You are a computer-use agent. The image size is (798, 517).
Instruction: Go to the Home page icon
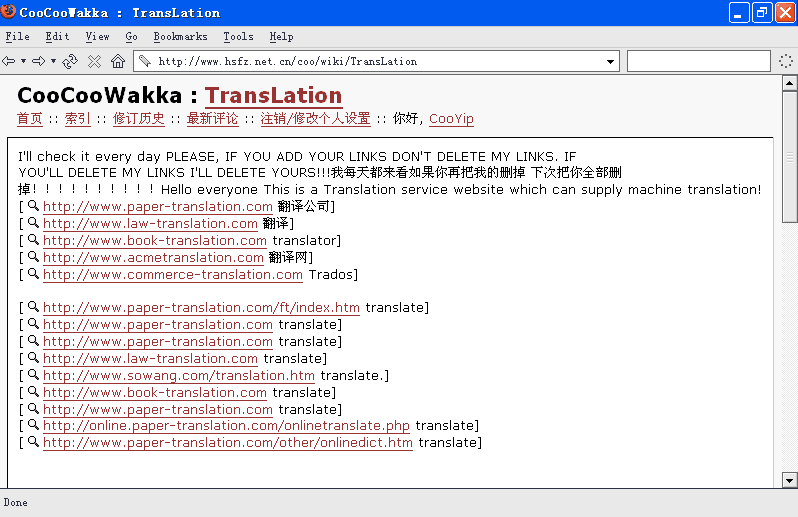tap(118, 61)
